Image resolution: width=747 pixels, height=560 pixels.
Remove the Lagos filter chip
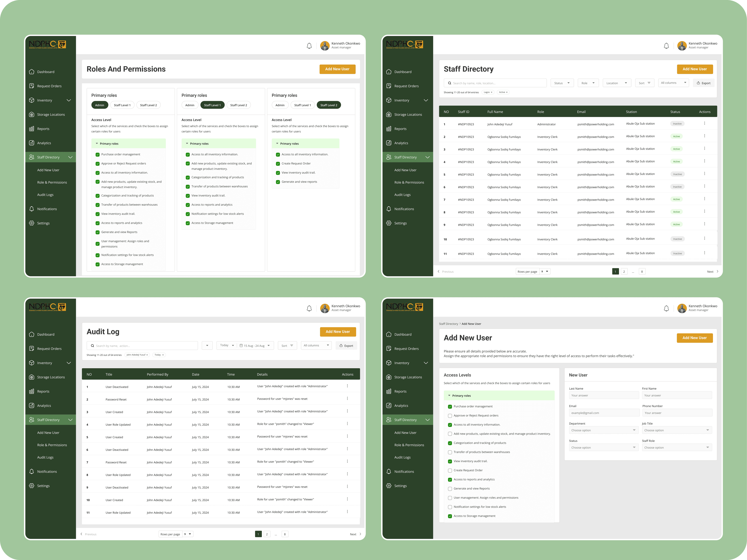pyautogui.click(x=491, y=92)
